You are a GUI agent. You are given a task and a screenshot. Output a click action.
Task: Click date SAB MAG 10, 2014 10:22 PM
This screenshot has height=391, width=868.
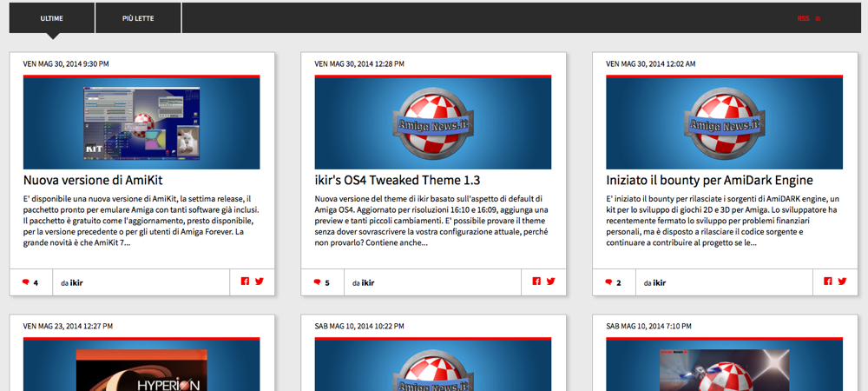click(359, 327)
